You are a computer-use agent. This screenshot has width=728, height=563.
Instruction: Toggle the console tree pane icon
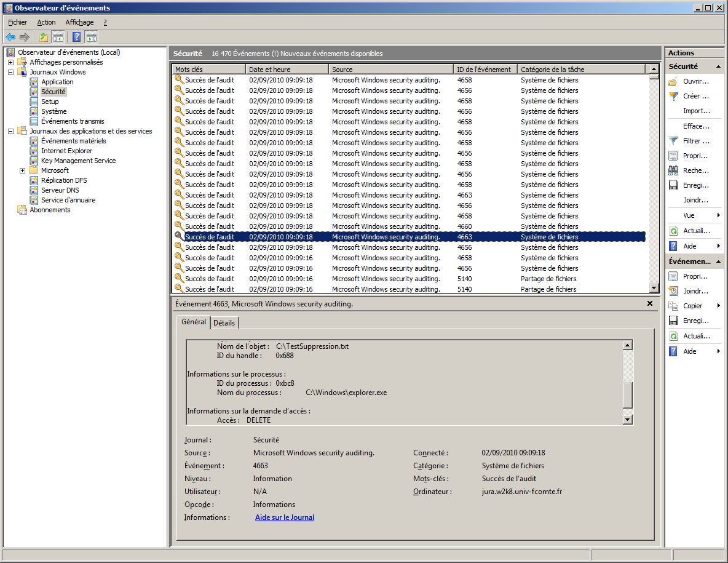tap(58, 37)
